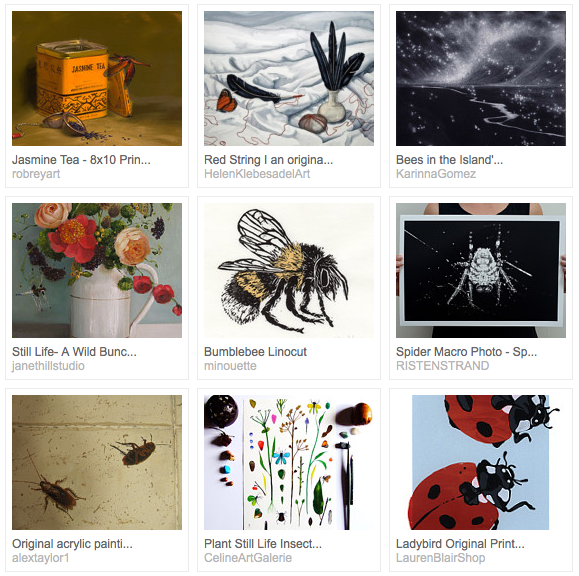
Task: Go to the alextaylor1 shop
Action: [41, 558]
